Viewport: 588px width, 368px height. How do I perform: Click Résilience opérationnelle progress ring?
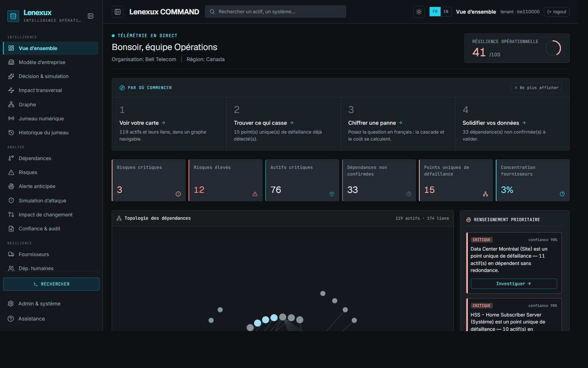click(553, 48)
